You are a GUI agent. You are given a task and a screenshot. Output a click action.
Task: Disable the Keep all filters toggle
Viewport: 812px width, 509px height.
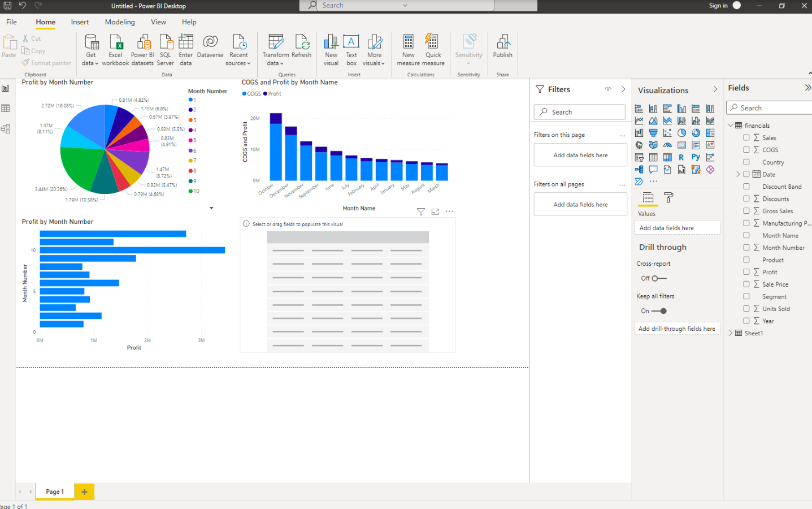(659, 311)
